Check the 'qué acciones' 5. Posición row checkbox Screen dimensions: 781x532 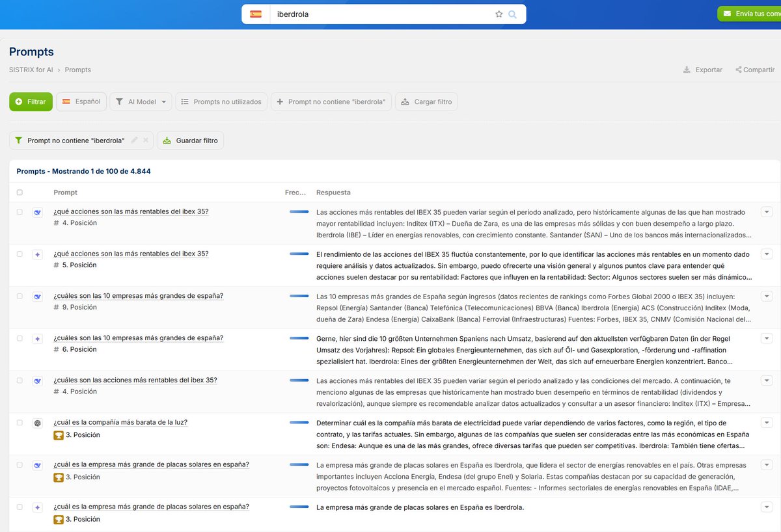[x=20, y=254]
